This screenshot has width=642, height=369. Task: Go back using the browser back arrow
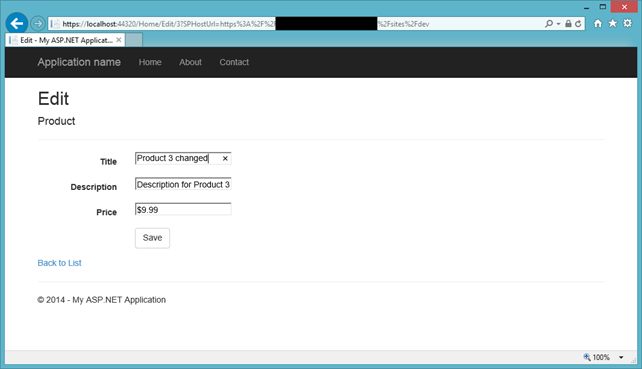click(x=17, y=23)
